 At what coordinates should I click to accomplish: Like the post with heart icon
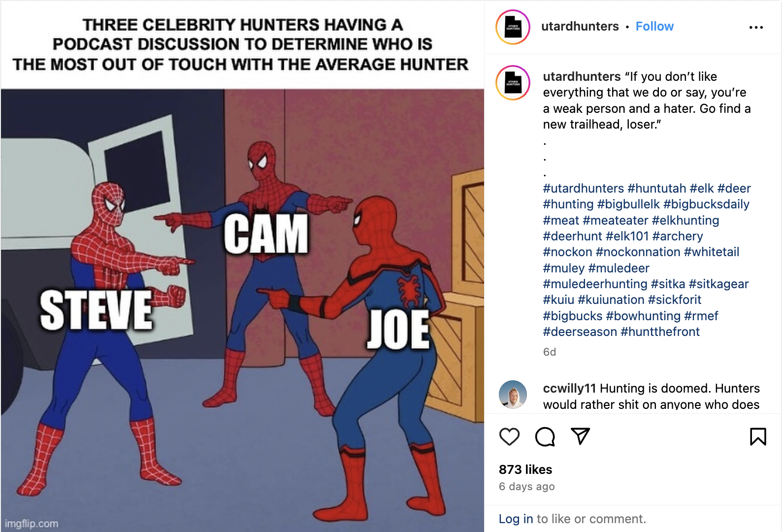coord(509,436)
